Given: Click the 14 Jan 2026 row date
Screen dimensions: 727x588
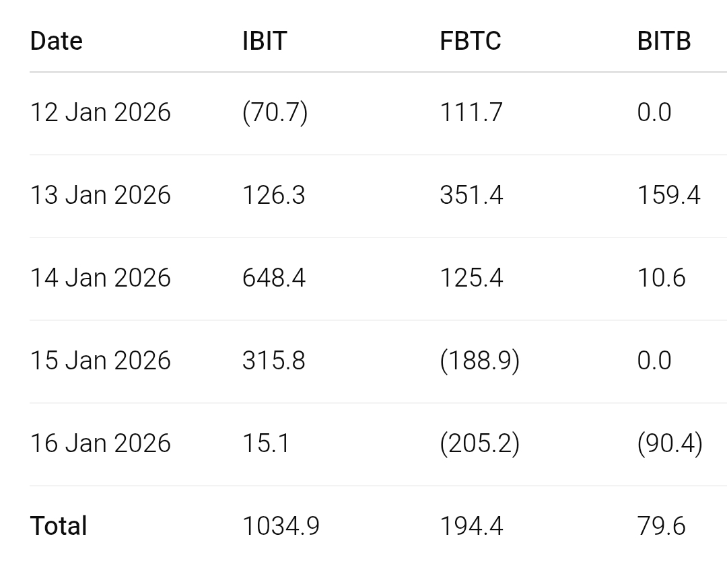Looking at the screenshot, I should click(x=100, y=278).
